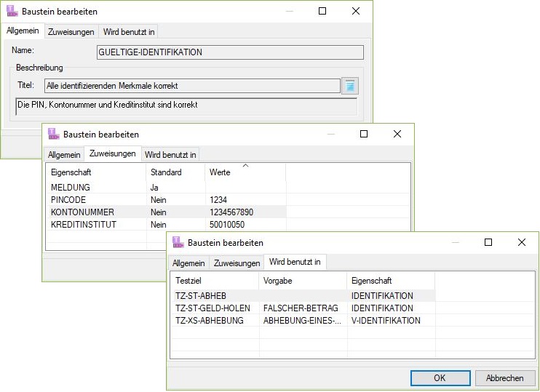Click into the Name field GUELTIGE-IDENTIFIKATION
The image size is (540, 392).
pos(230,52)
